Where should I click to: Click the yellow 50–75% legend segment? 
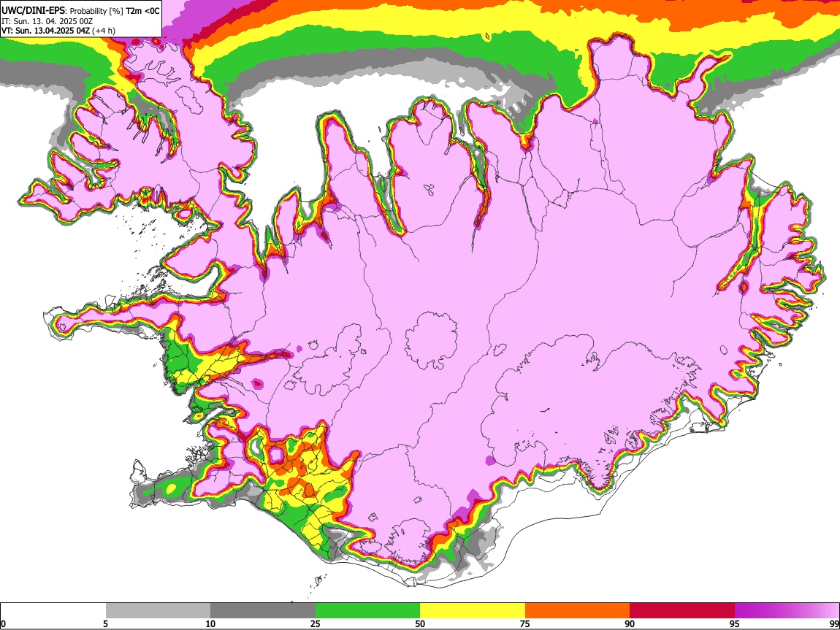point(473,610)
